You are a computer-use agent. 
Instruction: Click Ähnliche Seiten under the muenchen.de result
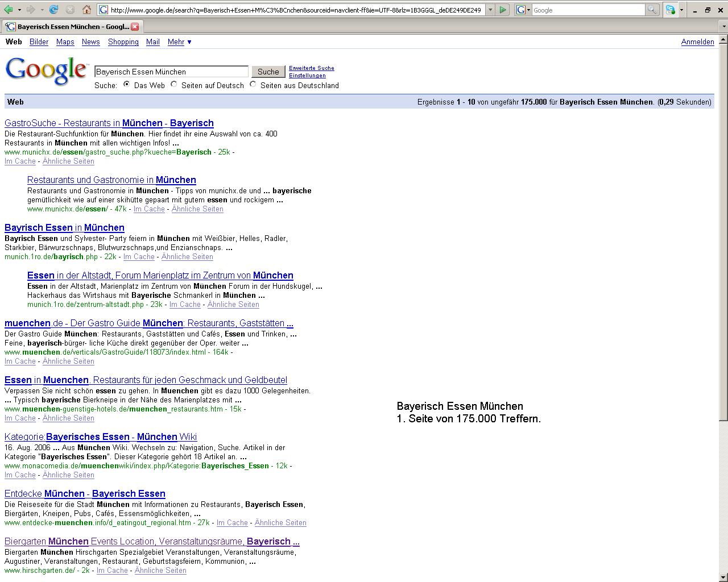pyautogui.click(x=68, y=361)
